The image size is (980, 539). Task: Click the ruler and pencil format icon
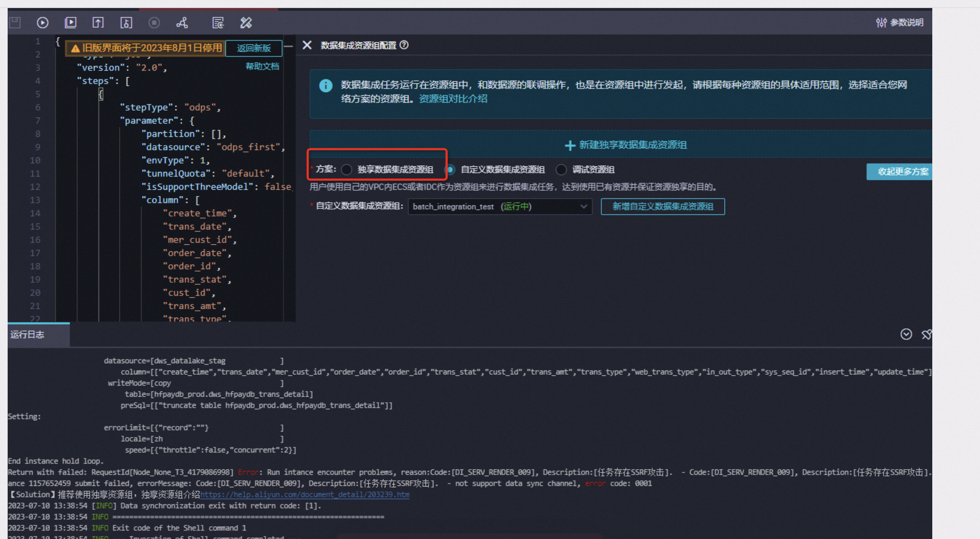coord(246,23)
